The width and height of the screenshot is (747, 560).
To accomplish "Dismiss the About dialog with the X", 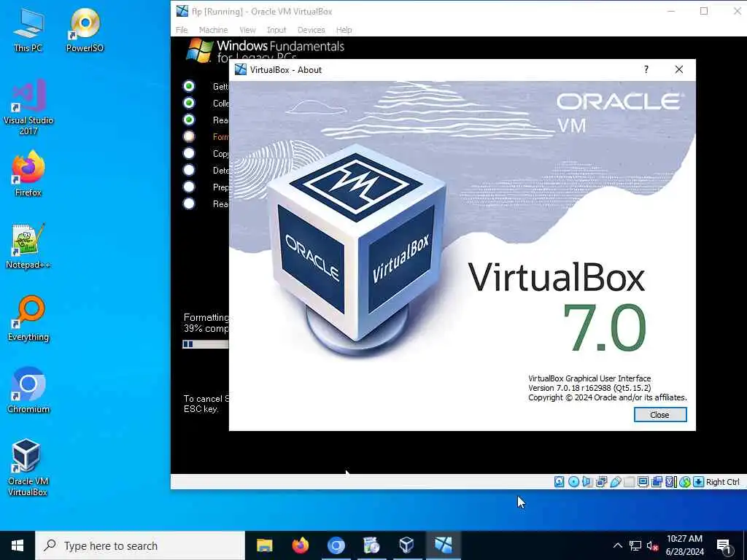I will click(x=679, y=69).
